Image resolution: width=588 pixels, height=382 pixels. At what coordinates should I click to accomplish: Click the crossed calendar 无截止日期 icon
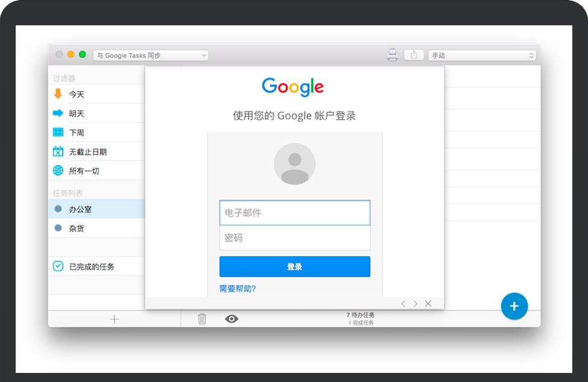click(58, 151)
